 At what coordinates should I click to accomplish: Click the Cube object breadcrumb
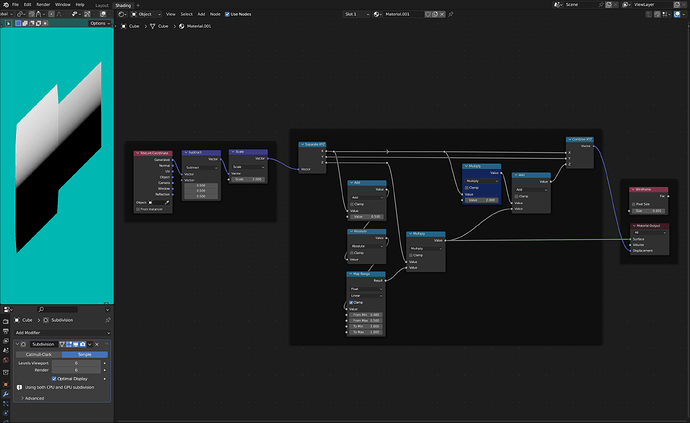coord(130,26)
